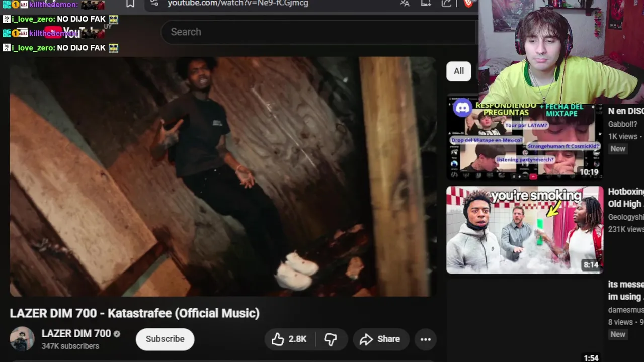Open the LAZER DIM 700 channel name link
644x362 pixels.
(76, 333)
